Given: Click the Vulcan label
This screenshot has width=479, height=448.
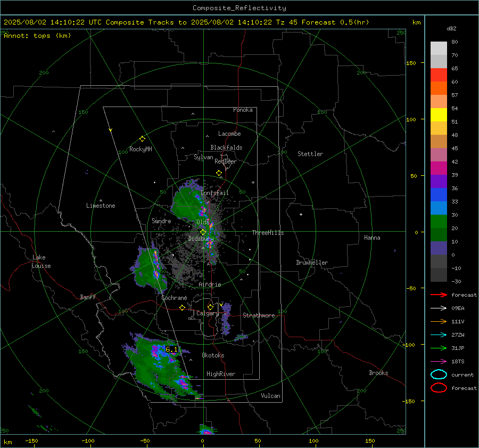Looking at the screenshot, I should click(270, 396).
